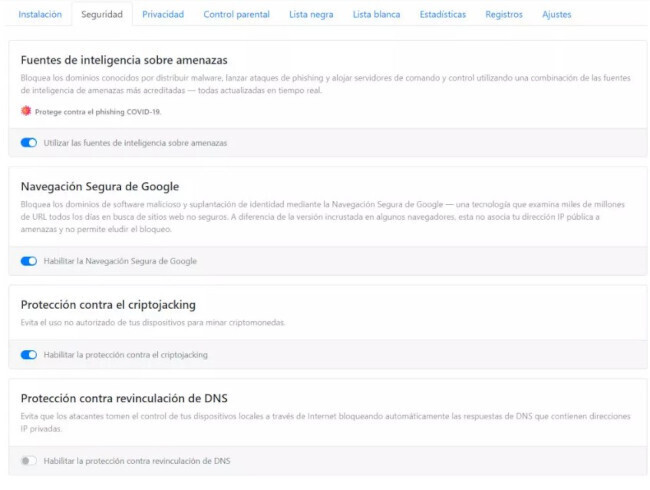Turn off Google Safe Browsing toggle
This screenshot has width=650, height=490.
[28, 261]
